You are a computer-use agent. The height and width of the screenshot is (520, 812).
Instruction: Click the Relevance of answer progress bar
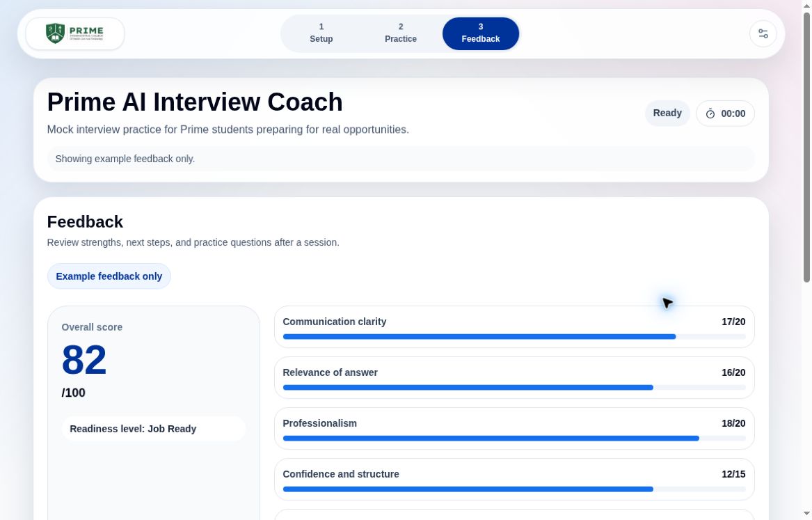pyautogui.click(x=514, y=388)
